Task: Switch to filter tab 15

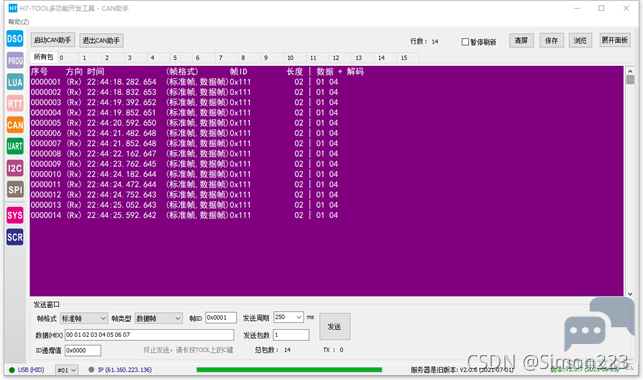Action: coord(404,58)
